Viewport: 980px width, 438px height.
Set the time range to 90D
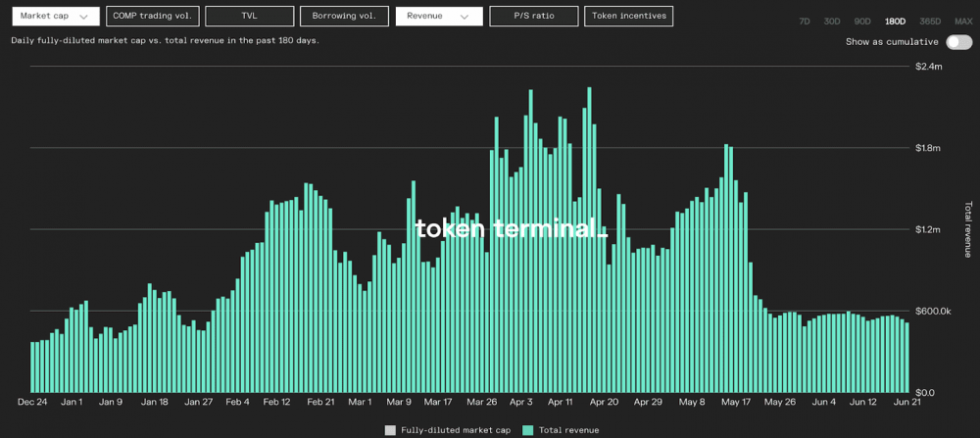coord(862,21)
